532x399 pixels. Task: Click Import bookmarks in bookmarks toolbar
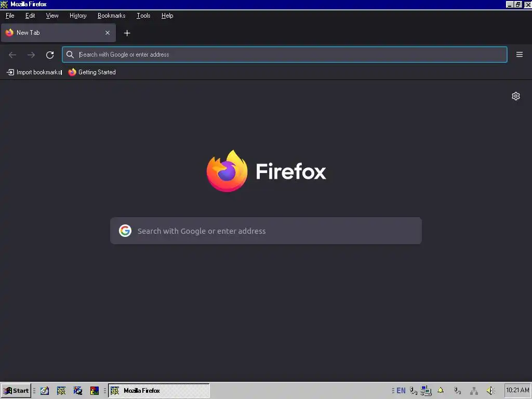pos(34,72)
